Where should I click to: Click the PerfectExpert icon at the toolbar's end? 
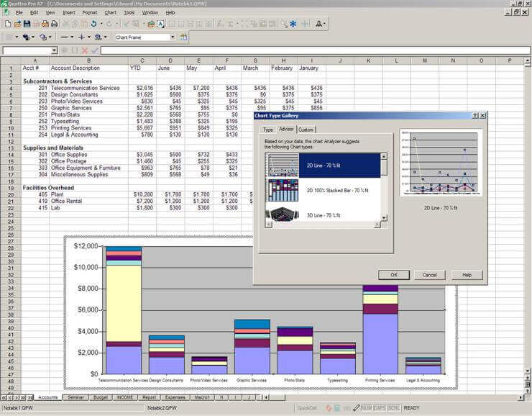(x=318, y=24)
